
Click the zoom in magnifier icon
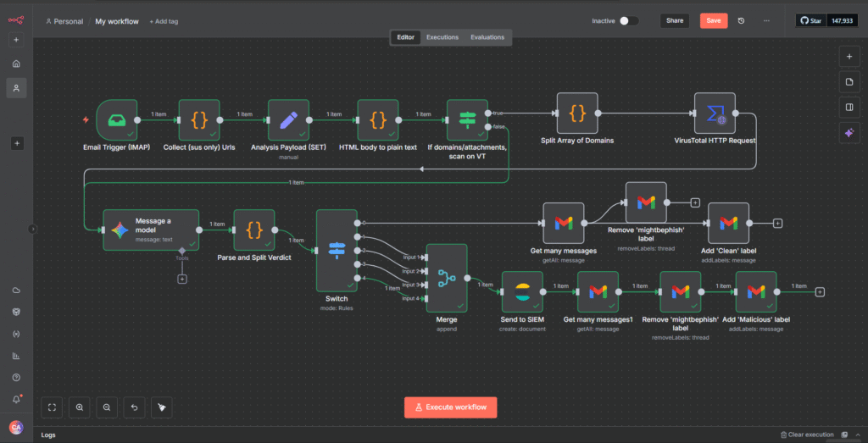pos(80,407)
